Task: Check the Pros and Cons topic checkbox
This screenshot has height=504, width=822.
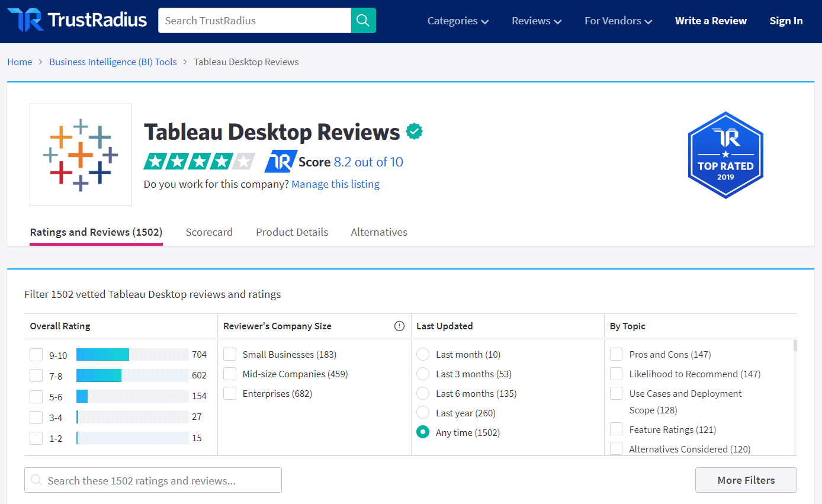Action: point(616,354)
